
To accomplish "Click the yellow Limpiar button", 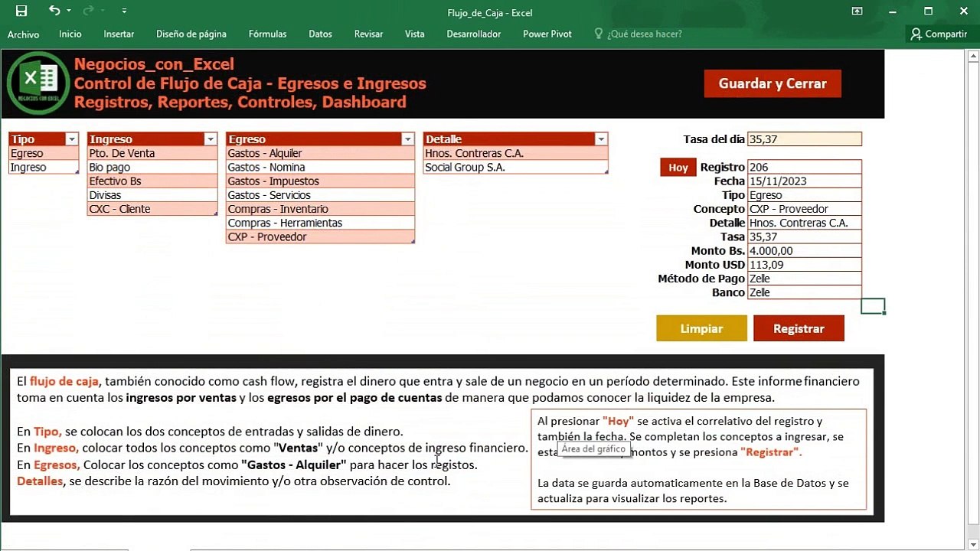I will [x=701, y=328].
